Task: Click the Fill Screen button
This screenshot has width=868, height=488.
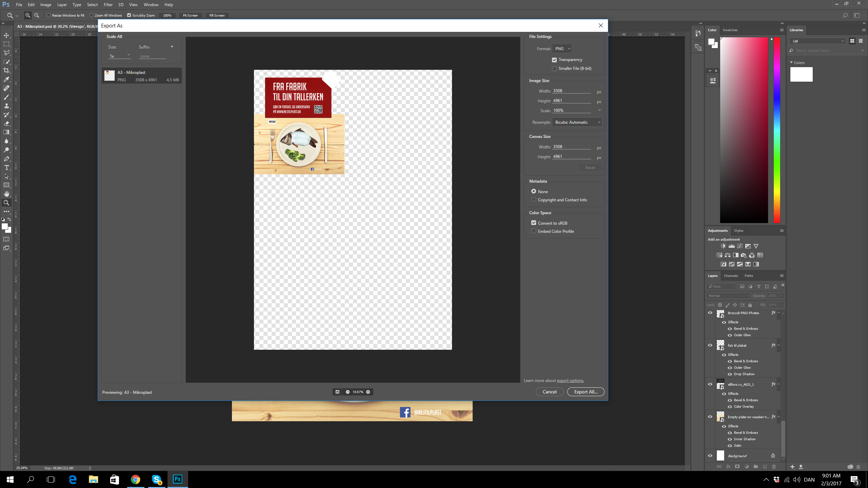Action: [x=217, y=15]
